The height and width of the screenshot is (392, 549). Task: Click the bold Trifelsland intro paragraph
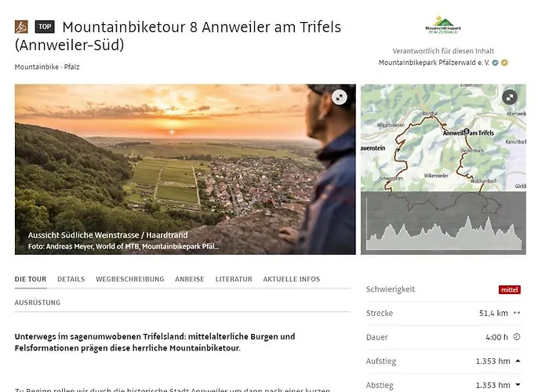[155, 343]
